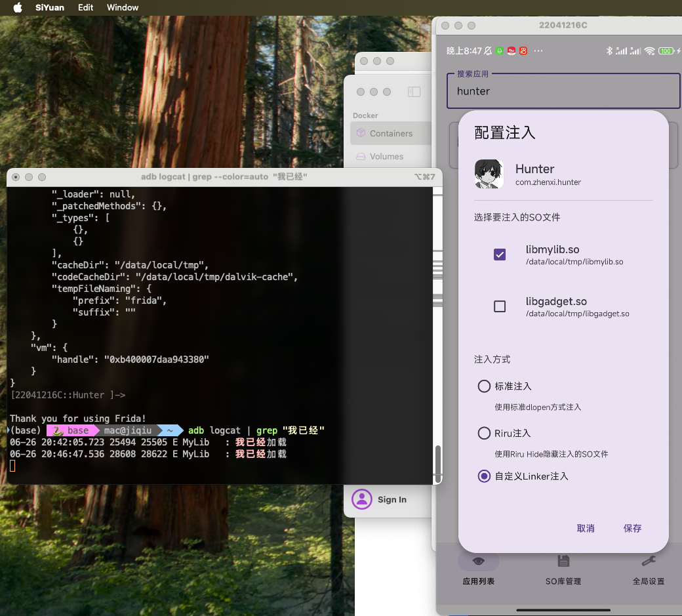Click the 保存 save button

632,528
